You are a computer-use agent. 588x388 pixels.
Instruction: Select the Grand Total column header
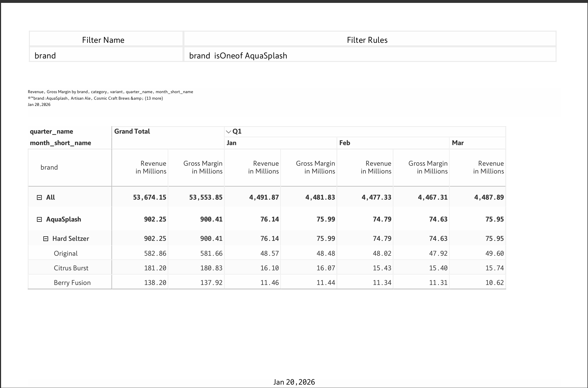click(132, 132)
